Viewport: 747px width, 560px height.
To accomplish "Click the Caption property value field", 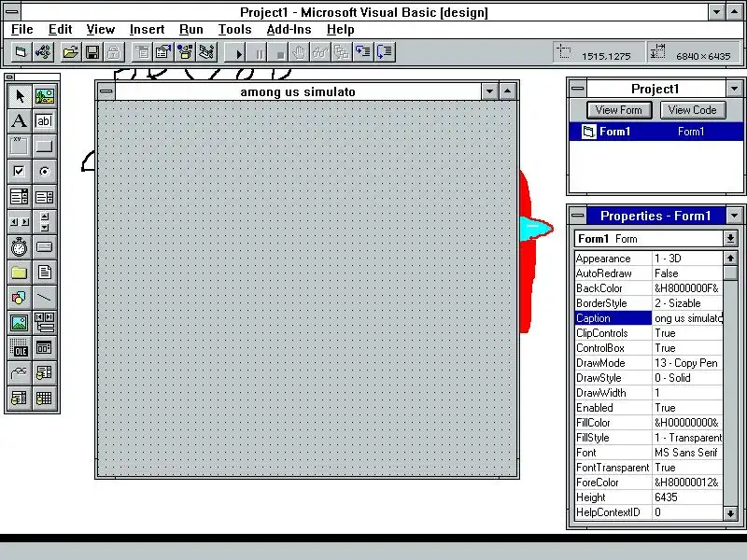I will (x=687, y=318).
